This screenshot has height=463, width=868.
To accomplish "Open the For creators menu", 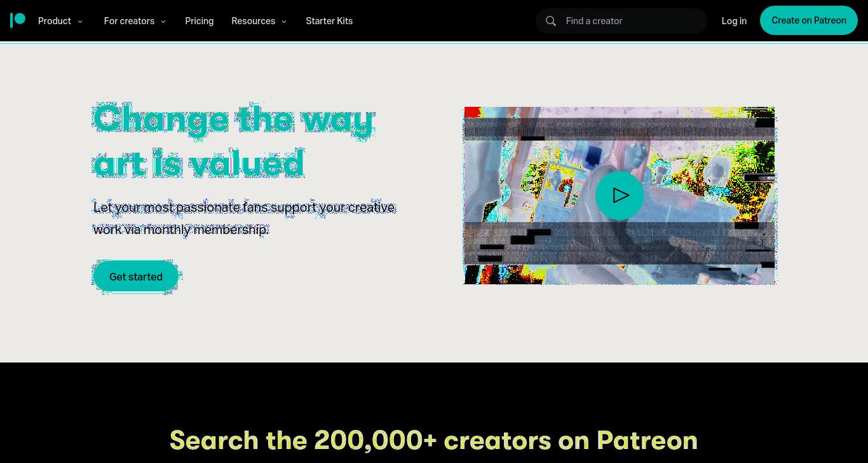I will pyautogui.click(x=135, y=21).
